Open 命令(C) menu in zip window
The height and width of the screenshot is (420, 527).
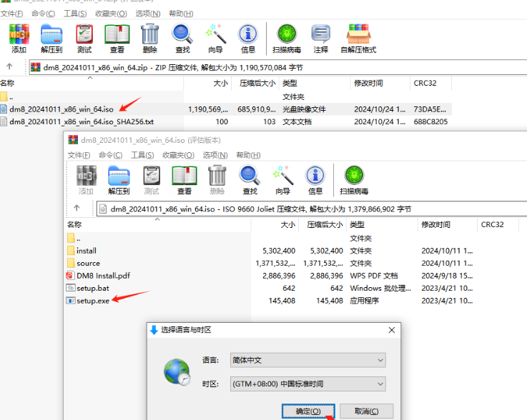(44, 14)
